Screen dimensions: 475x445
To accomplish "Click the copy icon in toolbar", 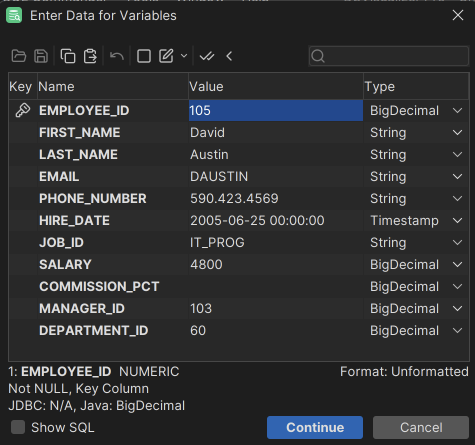I will 68,56.
